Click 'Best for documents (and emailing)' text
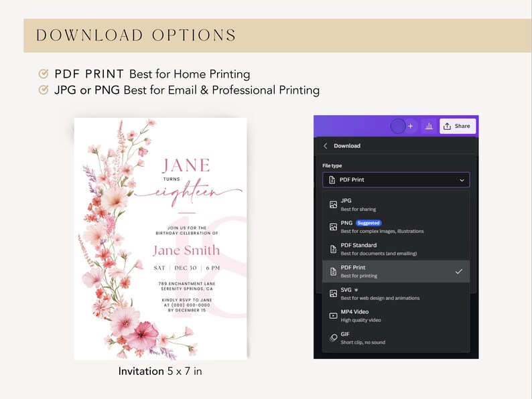The width and height of the screenshot is (532, 399). click(x=379, y=254)
